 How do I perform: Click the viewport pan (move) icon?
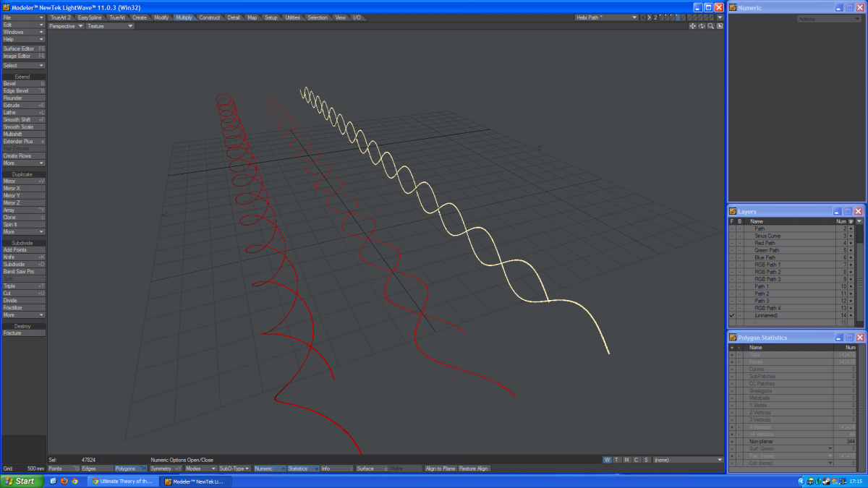(x=692, y=26)
